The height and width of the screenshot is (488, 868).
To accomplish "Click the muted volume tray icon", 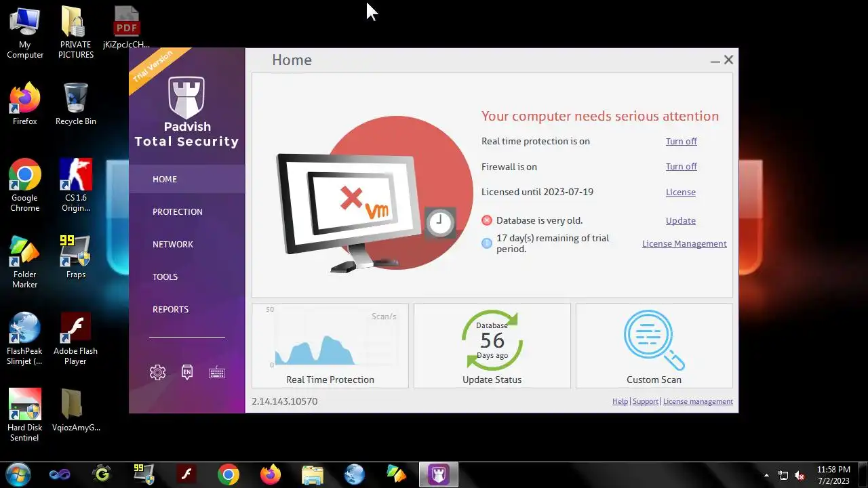I will (x=800, y=475).
